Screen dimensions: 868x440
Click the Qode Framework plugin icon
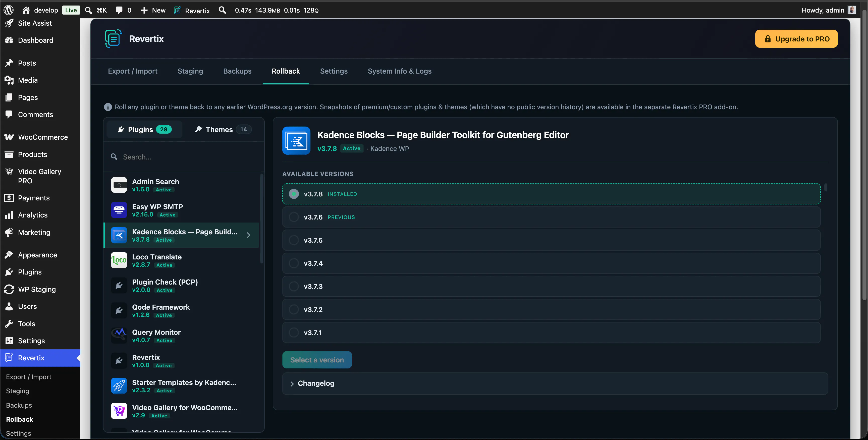pyautogui.click(x=119, y=311)
